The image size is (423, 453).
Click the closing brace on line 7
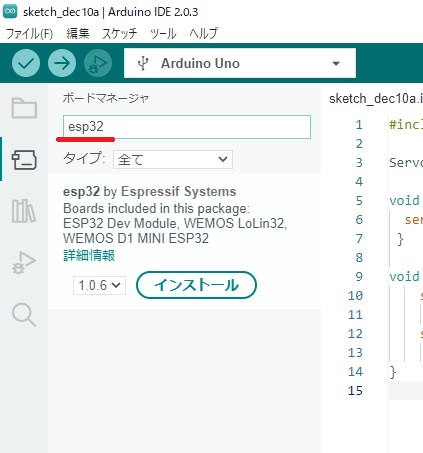click(400, 239)
